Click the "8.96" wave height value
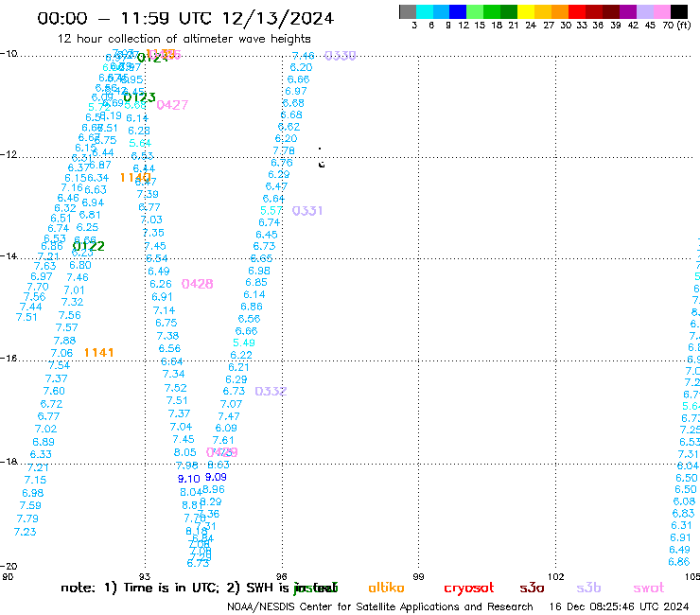The height and width of the screenshot is (615, 700). pos(214,489)
